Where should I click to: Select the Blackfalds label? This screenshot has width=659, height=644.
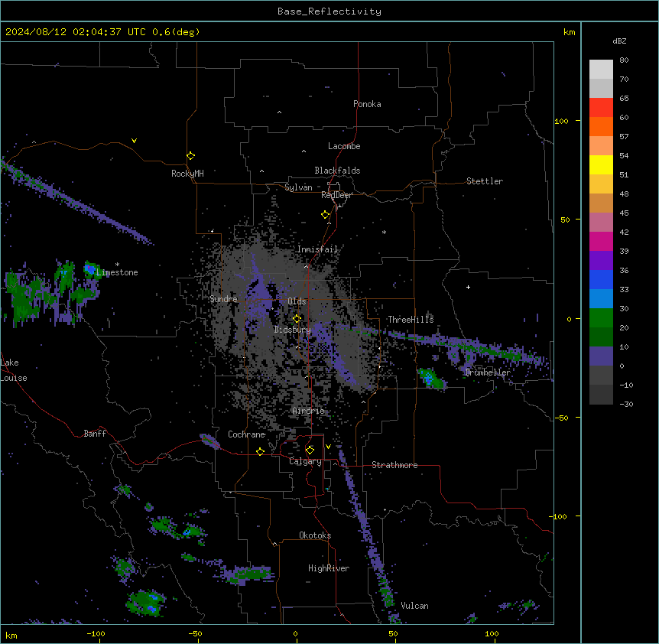coord(337,171)
